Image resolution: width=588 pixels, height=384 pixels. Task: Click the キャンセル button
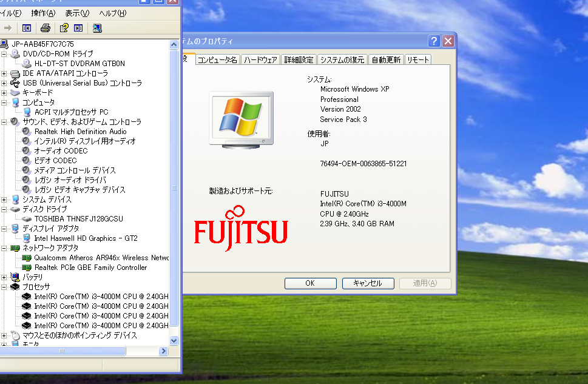[368, 283]
